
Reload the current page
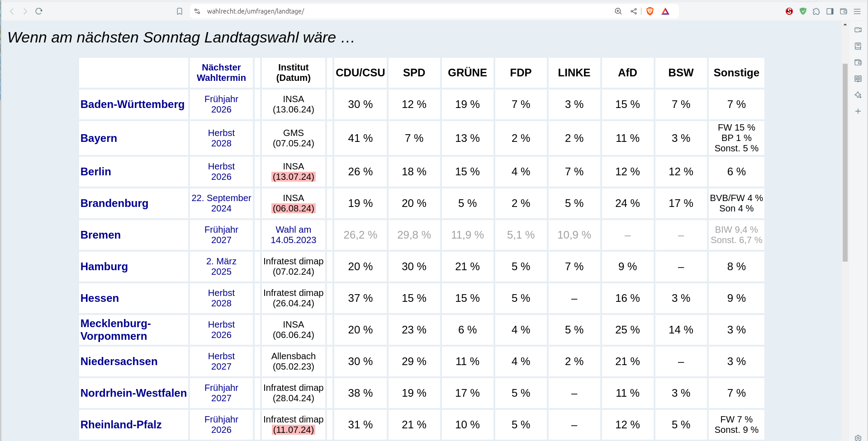coord(39,11)
